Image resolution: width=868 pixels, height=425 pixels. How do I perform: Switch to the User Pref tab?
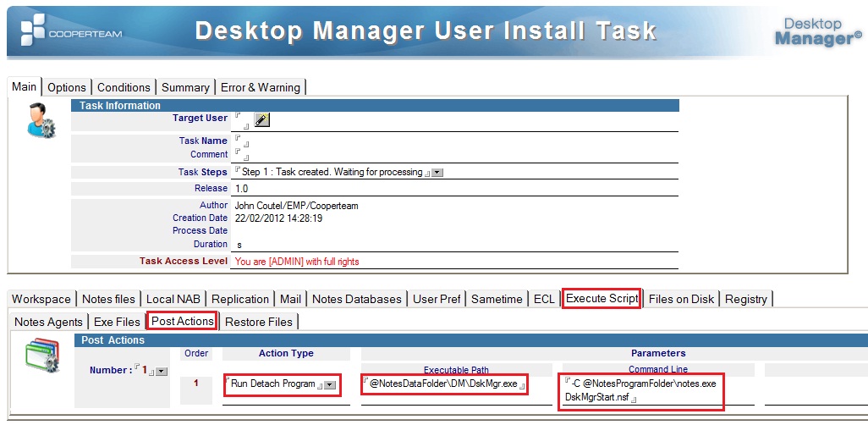click(x=437, y=299)
